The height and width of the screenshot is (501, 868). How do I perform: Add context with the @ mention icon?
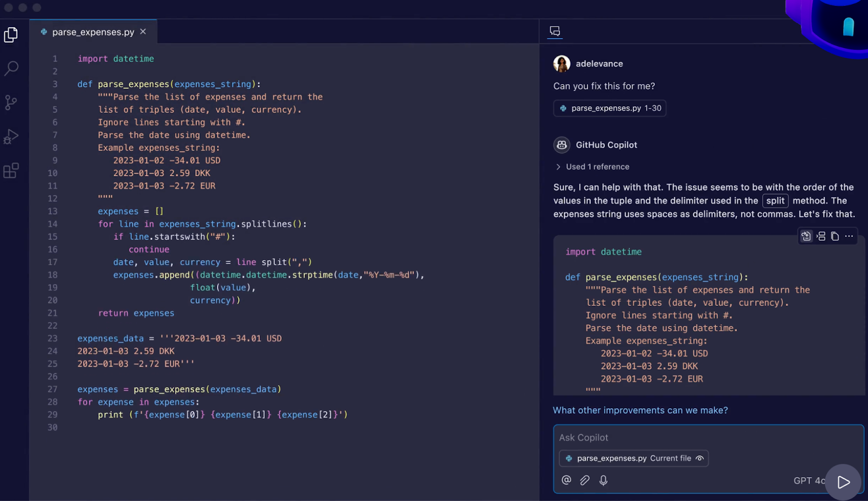click(566, 480)
